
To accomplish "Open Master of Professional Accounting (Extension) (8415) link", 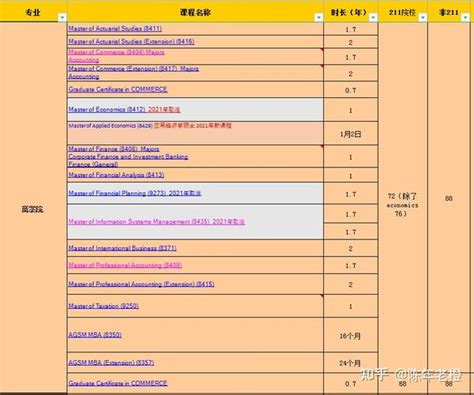I will (141, 284).
